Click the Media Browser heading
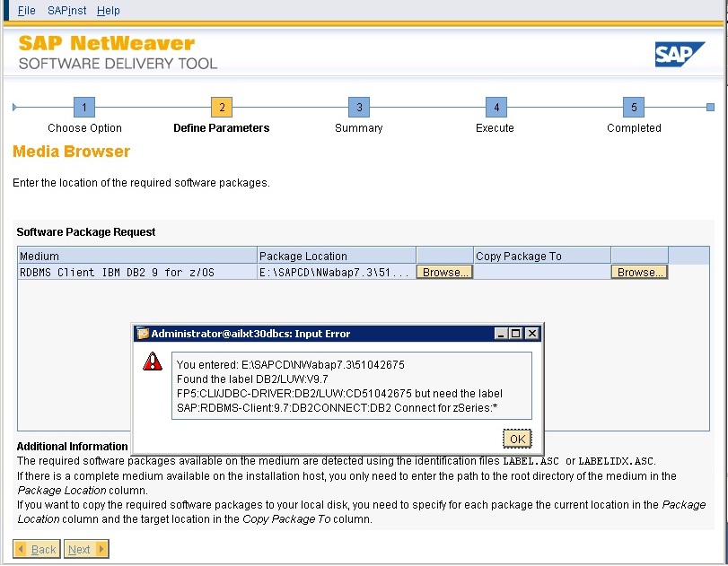The height and width of the screenshot is (566, 728). (71, 152)
